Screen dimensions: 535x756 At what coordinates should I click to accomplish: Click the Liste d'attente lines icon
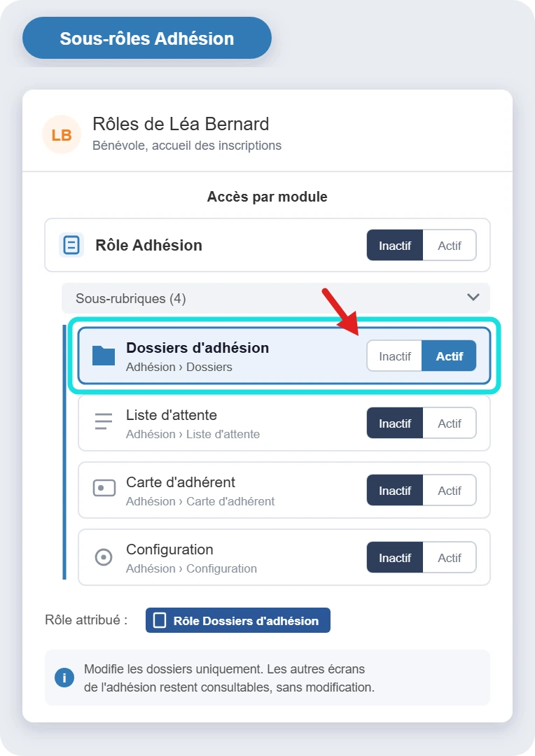104,421
